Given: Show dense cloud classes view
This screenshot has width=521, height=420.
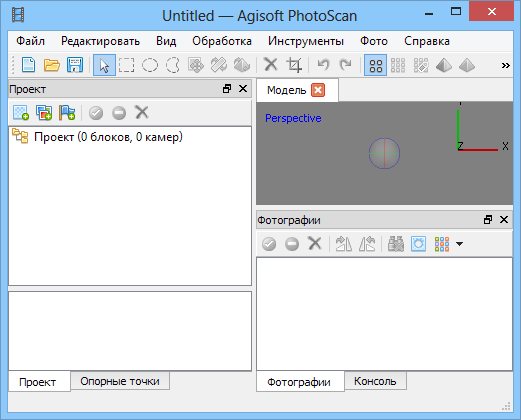Looking at the screenshot, I should point(421,65).
